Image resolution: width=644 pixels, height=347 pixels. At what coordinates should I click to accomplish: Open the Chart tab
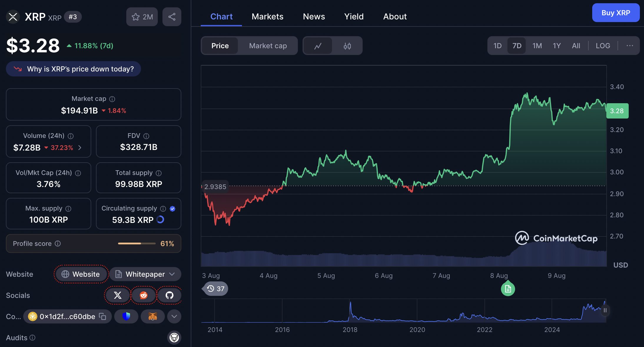pyautogui.click(x=221, y=16)
